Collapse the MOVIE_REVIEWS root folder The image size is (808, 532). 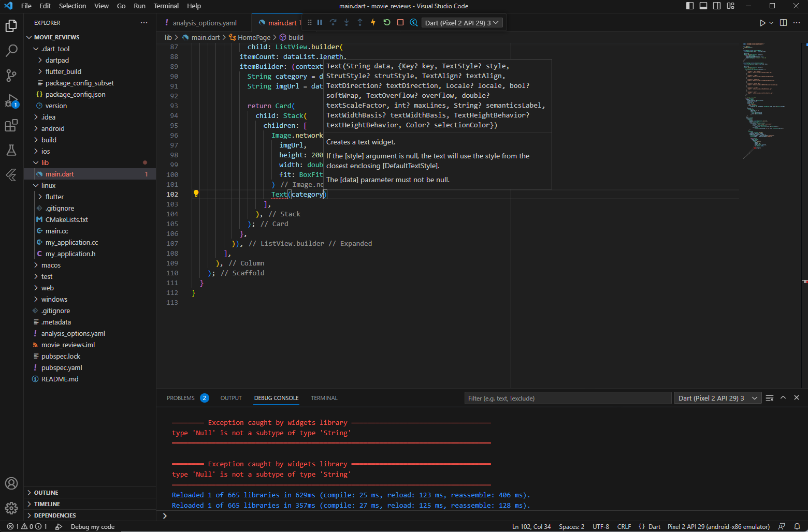tap(57, 37)
